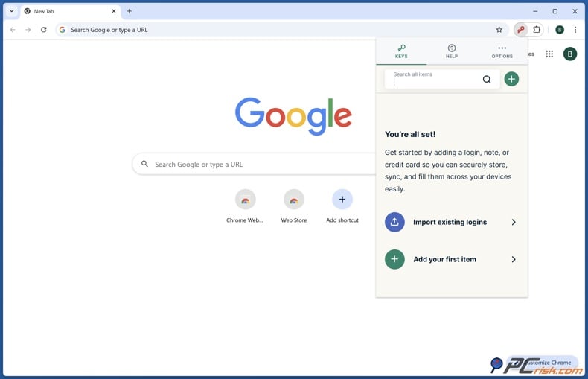Screen dimensions: 588x379
Task: Click the blue upload import icon
Action: (x=394, y=222)
